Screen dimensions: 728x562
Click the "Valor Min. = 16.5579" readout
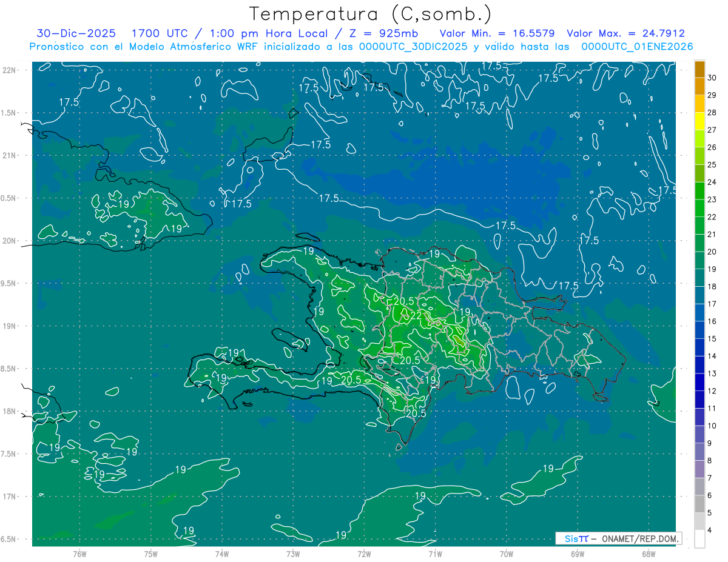click(497, 33)
